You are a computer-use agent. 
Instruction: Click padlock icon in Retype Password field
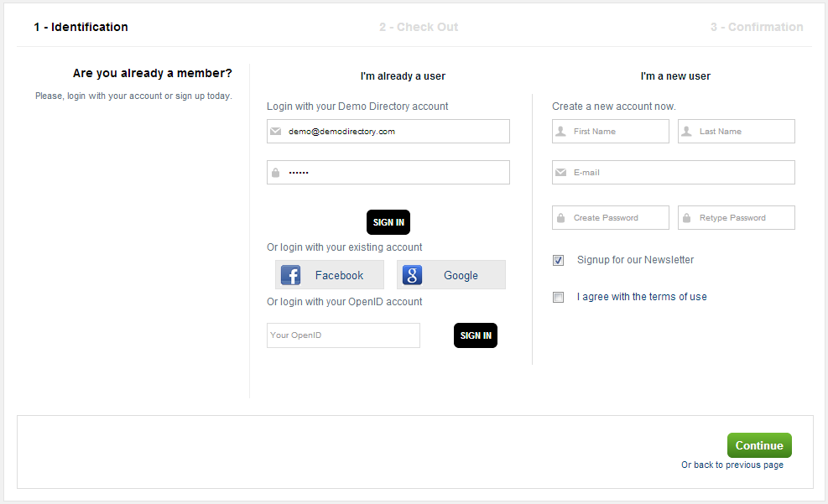pos(686,218)
